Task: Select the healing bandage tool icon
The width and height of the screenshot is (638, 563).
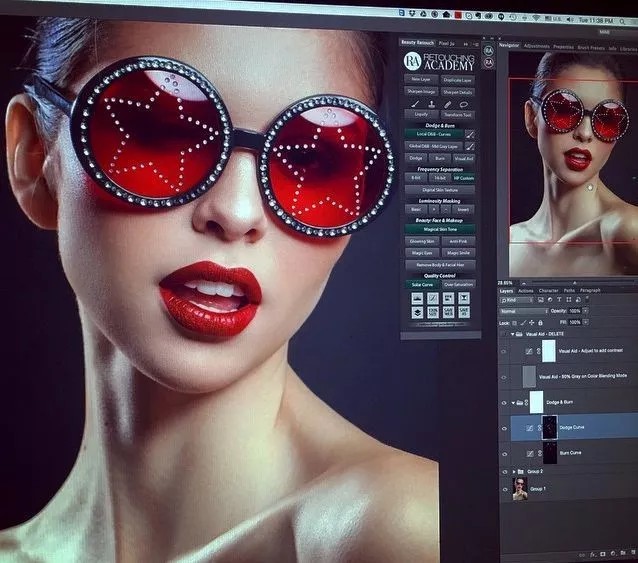Action: 448,105
